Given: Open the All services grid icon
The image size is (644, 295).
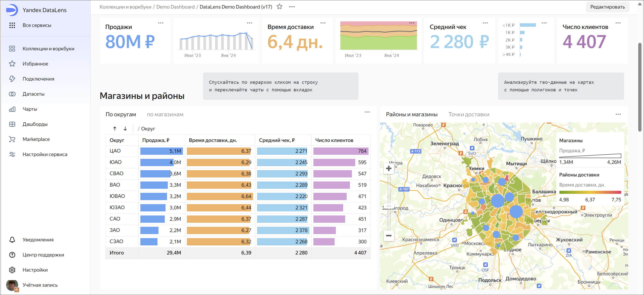Looking at the screenshot, I should coord(12,25).
